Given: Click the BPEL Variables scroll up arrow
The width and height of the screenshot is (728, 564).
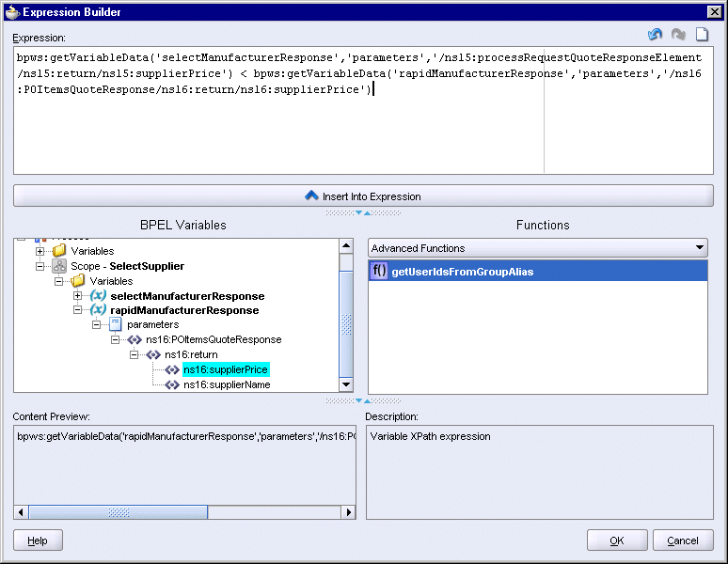Looking at the screenshot, I should click(x=346, y=246).
